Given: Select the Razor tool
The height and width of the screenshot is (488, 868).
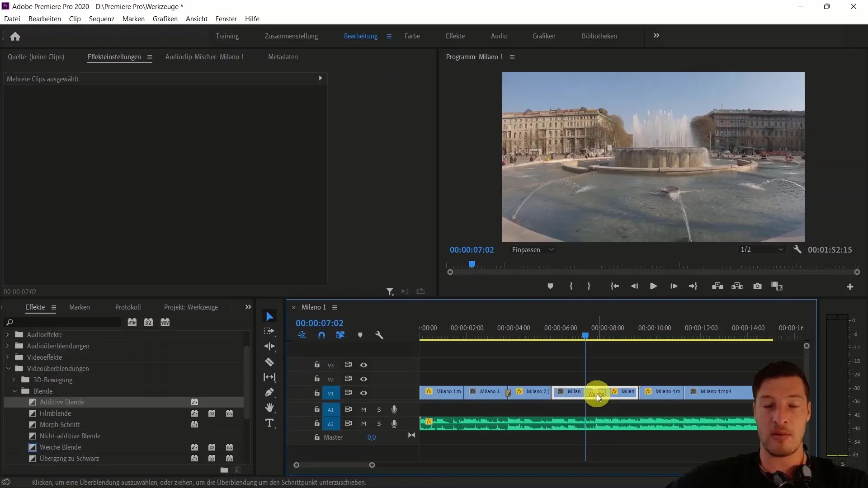Looking at the screenshot, I should (x=269, y=362).
